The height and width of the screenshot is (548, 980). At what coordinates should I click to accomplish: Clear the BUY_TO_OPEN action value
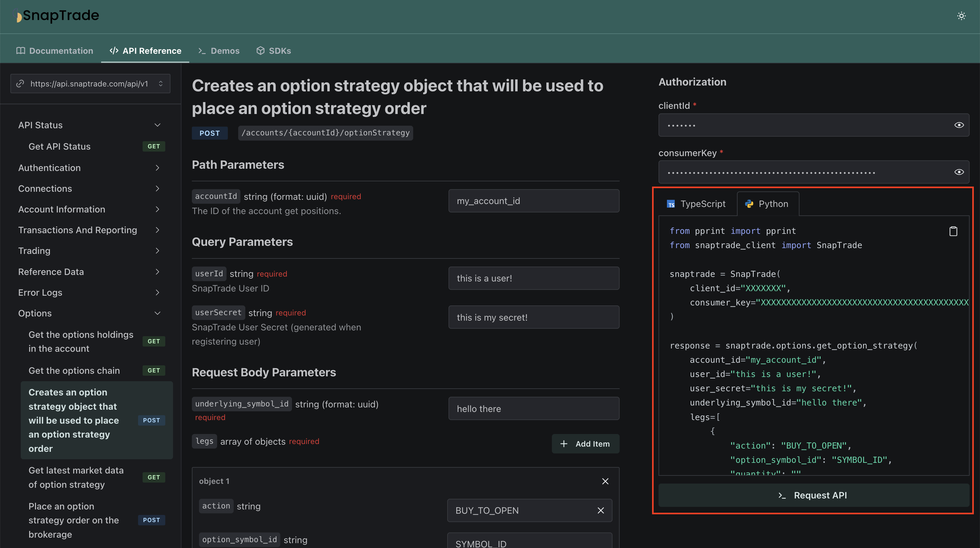601,510
